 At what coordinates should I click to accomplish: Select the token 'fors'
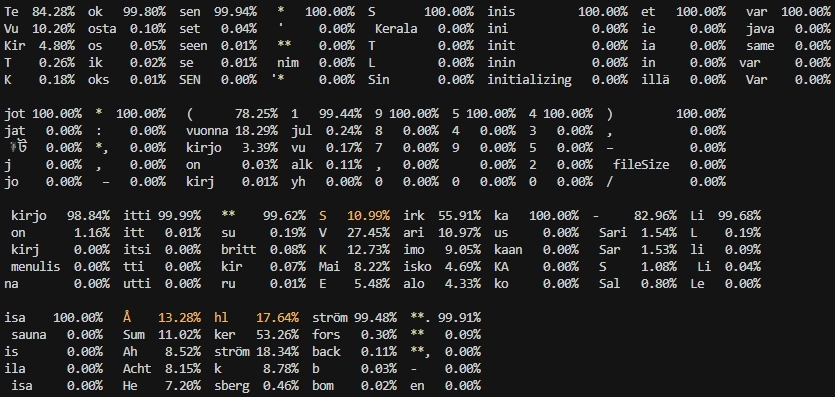tap(326, 335)
